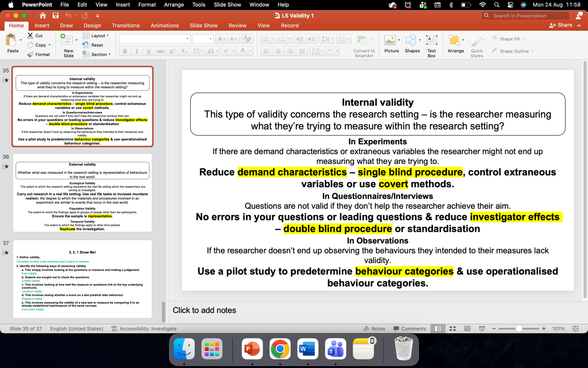The height and width of the screenshot is (368, 588).
Task: Collapse the ribbon with the chevron
Action: [x=579, y=25]
